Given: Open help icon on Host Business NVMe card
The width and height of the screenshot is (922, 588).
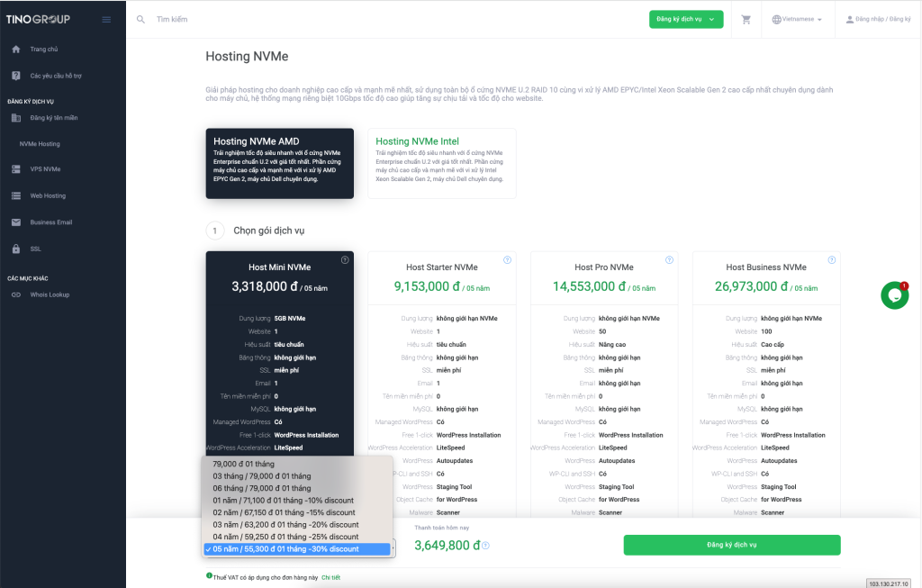Looking at the screenshot, I should click(x=831, y=260).
